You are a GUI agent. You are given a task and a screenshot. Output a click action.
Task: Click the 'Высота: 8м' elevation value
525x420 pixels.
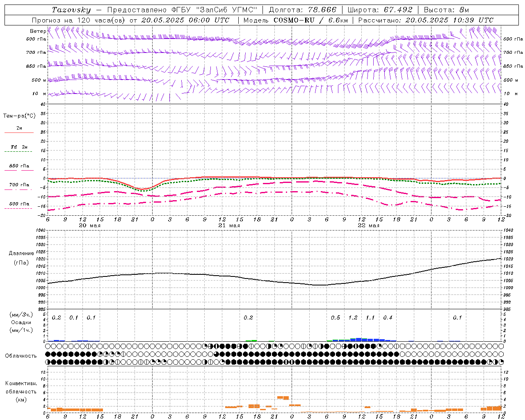pyautogui.click(x=446, y=9)
